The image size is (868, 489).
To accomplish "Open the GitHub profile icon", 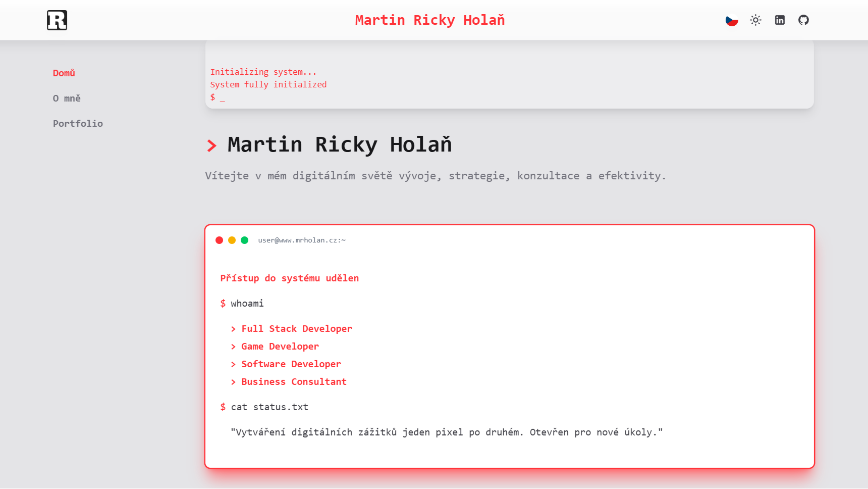I will click(x=803, y=20).
